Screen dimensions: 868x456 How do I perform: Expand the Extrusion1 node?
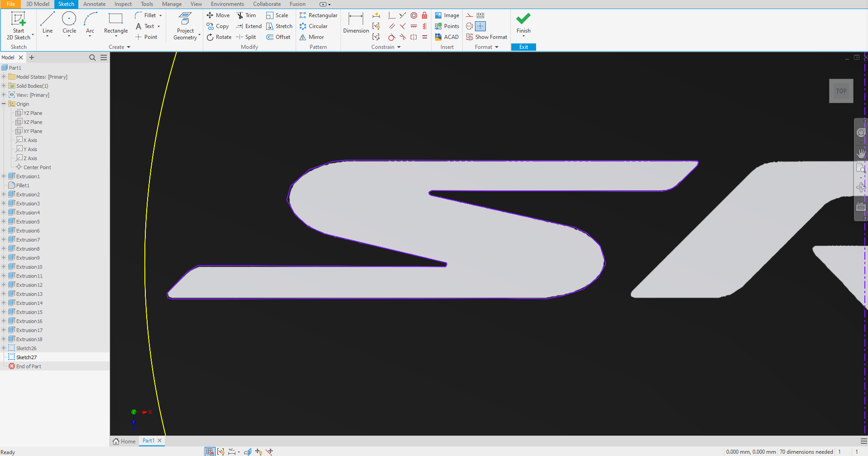(4, 176)
